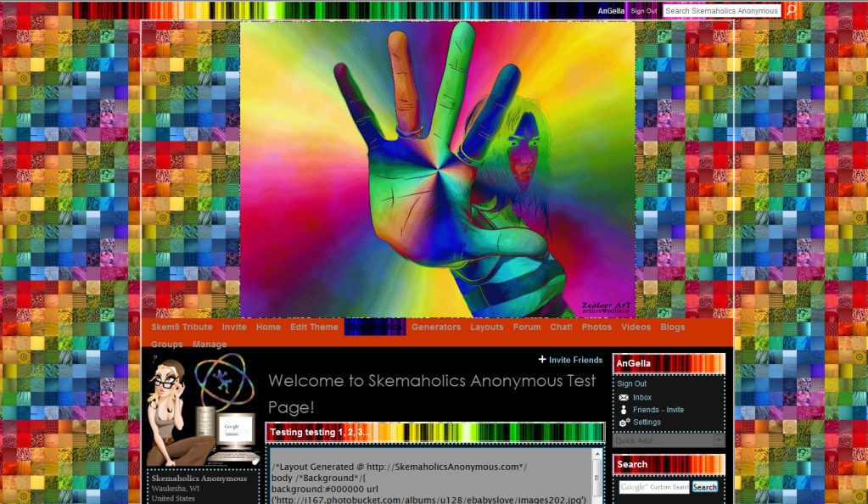Click Sign Out in the AnGella sidebar
The image size is (868, 504).
click(631, 384)
